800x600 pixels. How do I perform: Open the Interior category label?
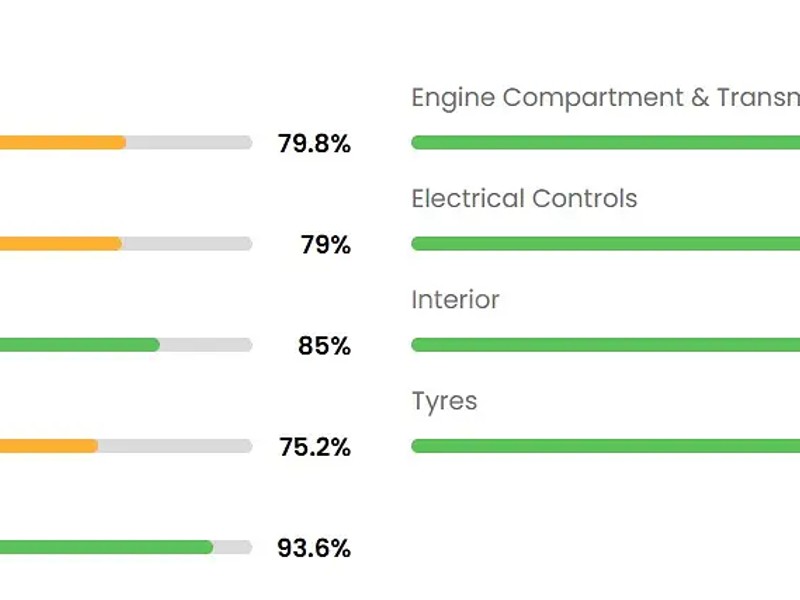coord(455,299)
